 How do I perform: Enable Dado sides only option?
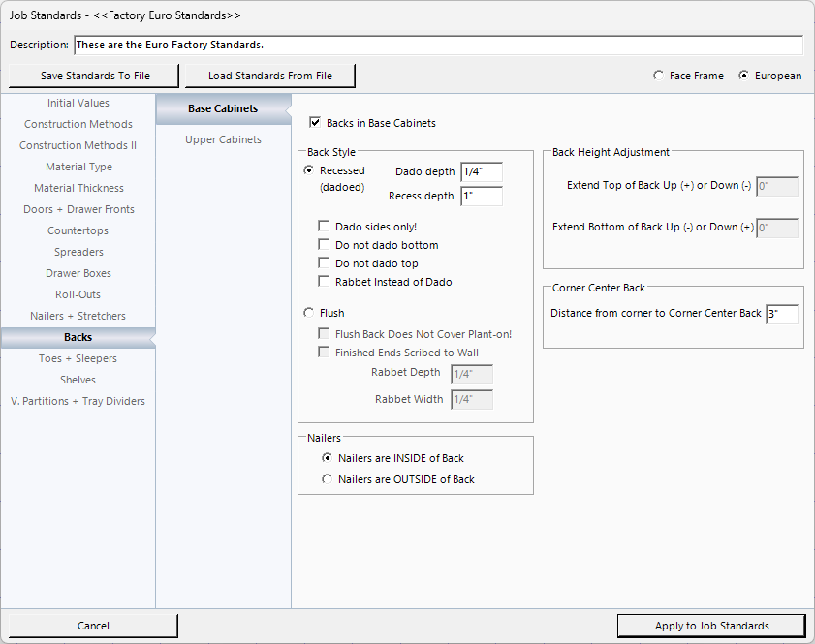pyautogui.click(x=325, y=227)
